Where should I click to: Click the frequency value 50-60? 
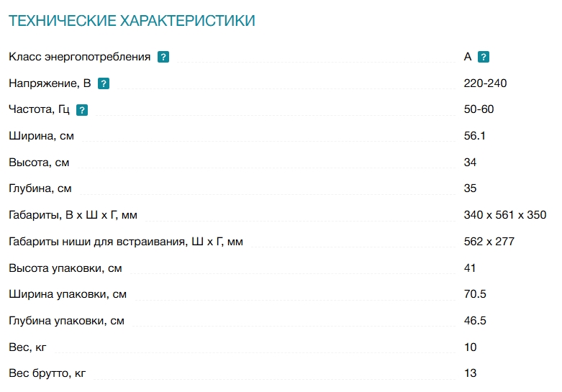[479, 109]
